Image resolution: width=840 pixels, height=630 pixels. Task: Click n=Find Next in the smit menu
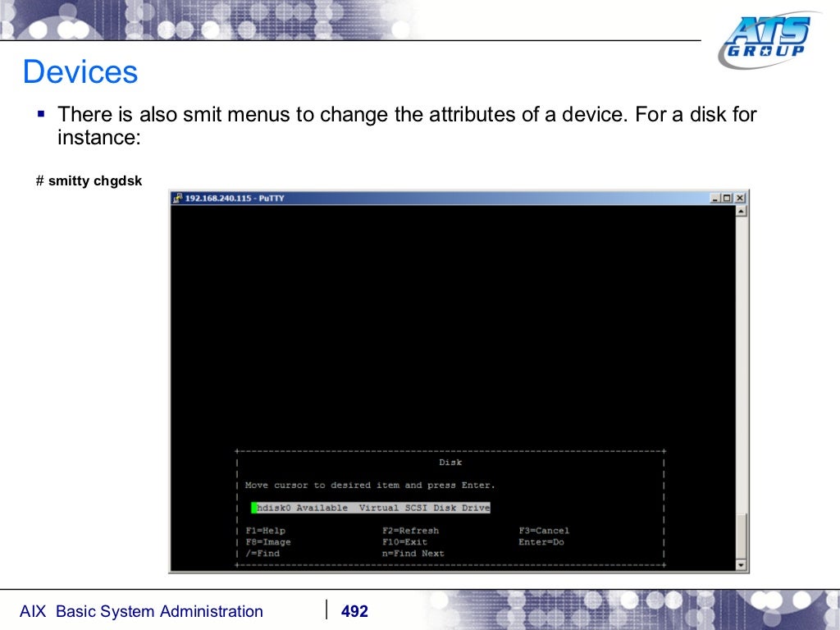pos(413,554)
